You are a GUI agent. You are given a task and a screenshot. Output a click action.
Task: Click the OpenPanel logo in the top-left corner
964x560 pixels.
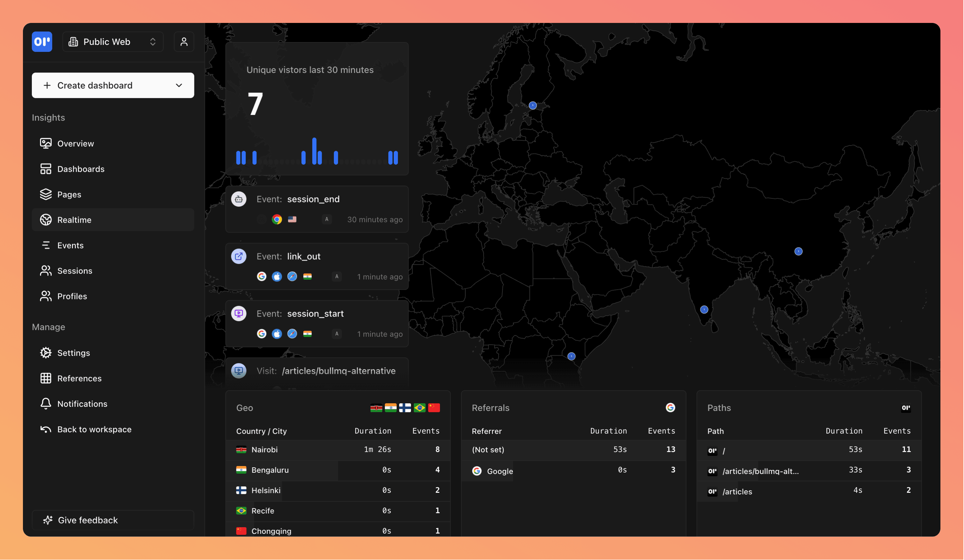click(x=42, y=42)
